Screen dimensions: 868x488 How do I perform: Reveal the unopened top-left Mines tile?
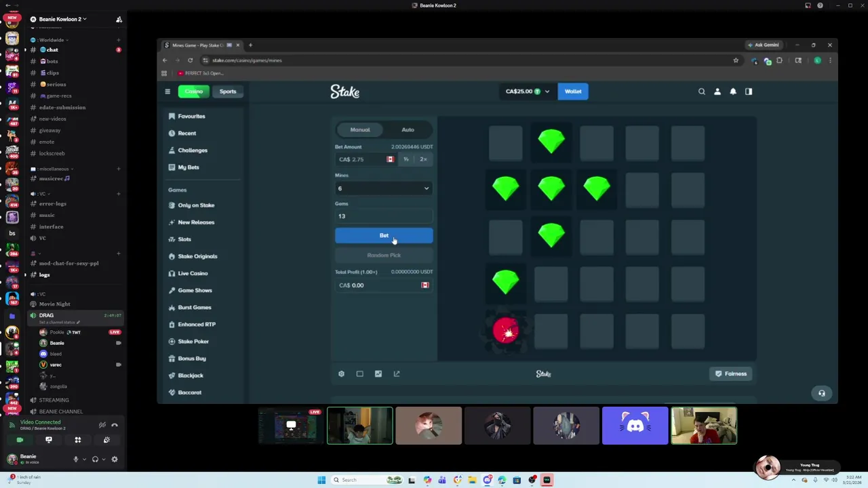[506, 142]
